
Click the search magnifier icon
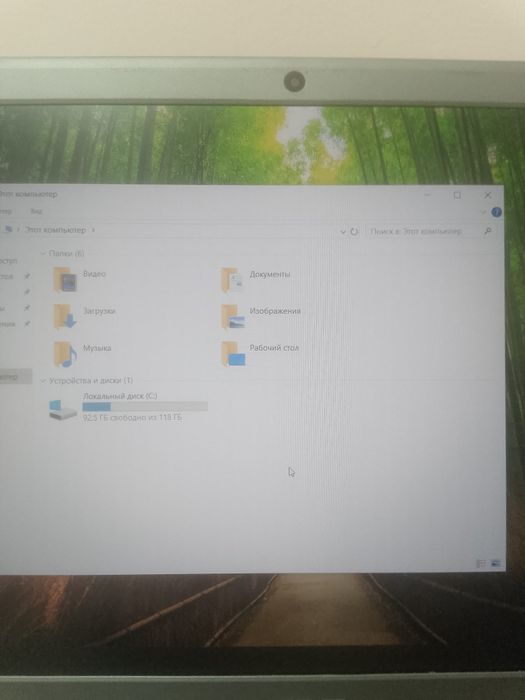tap(488, 231)
